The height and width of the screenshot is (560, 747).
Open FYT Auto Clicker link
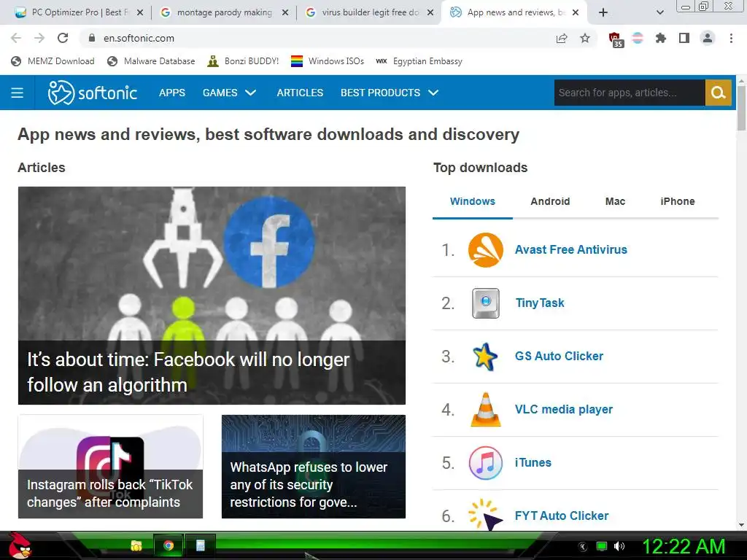[562, 516]
